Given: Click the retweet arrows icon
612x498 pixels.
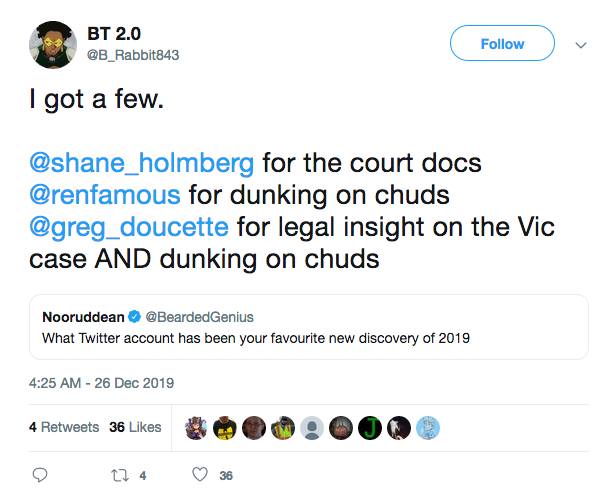Looking at the screenshot, I should click(x=120, y=475).
